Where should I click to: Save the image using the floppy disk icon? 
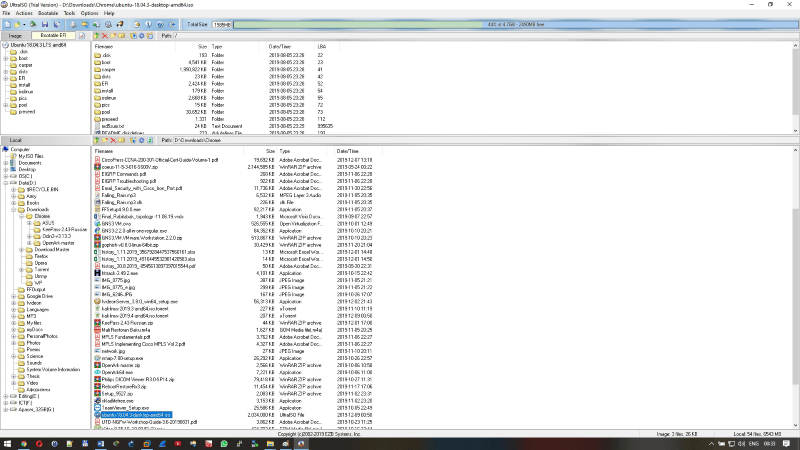click(x=45, y=24)
